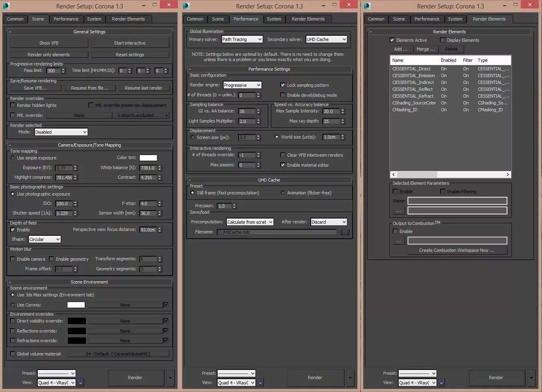Toggle Mtl. override checkbox

(12, 115)
